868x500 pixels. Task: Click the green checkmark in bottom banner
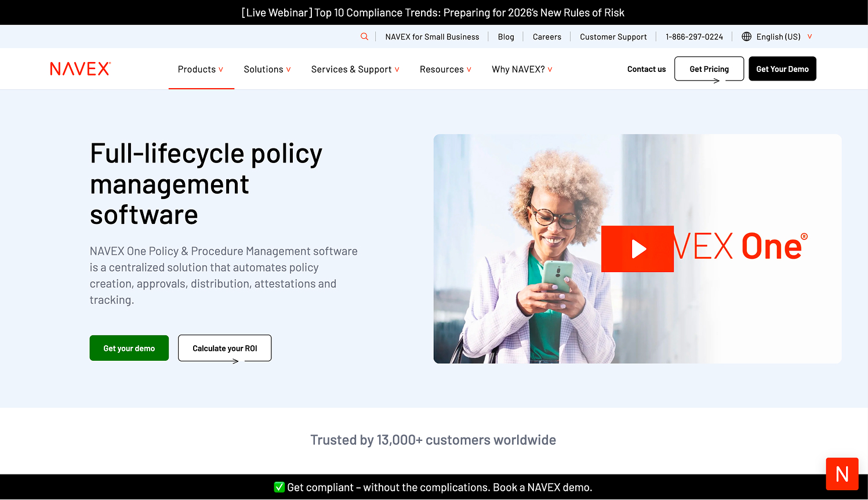[279, 487]
